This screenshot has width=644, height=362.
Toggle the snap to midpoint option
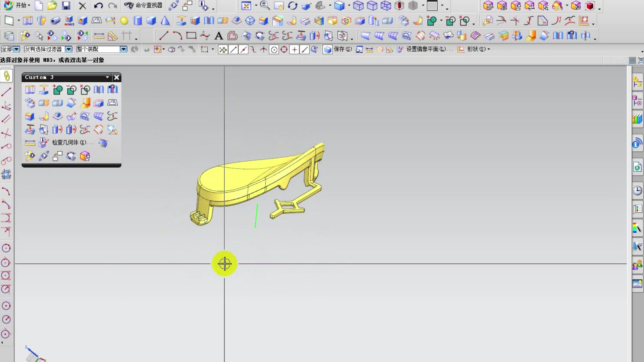click(x=244, y=50)
